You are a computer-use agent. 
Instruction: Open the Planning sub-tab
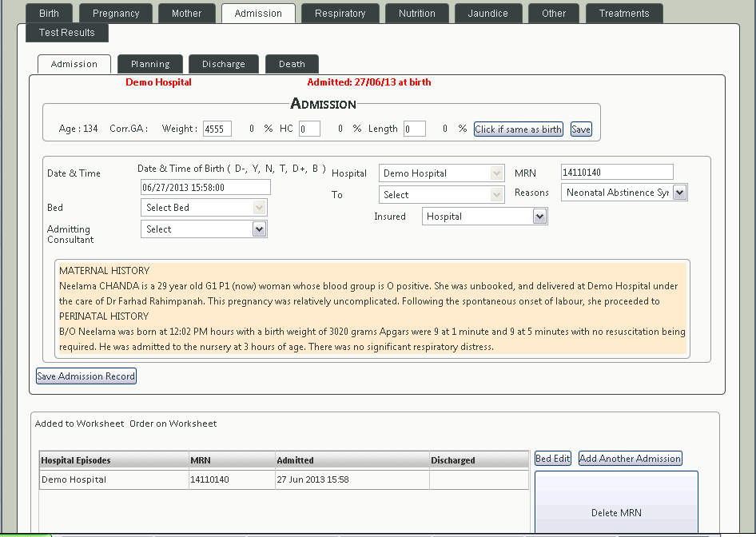point(150,64)
